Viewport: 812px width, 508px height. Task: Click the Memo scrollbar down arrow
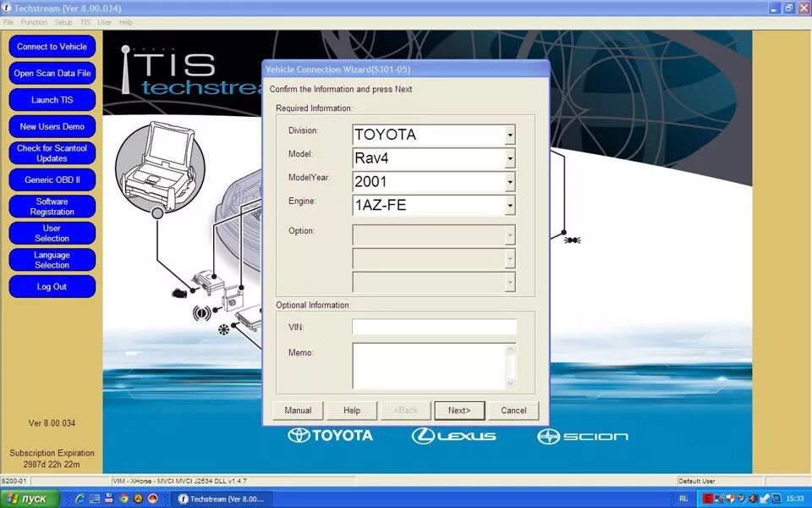click(x=511, y=384)
